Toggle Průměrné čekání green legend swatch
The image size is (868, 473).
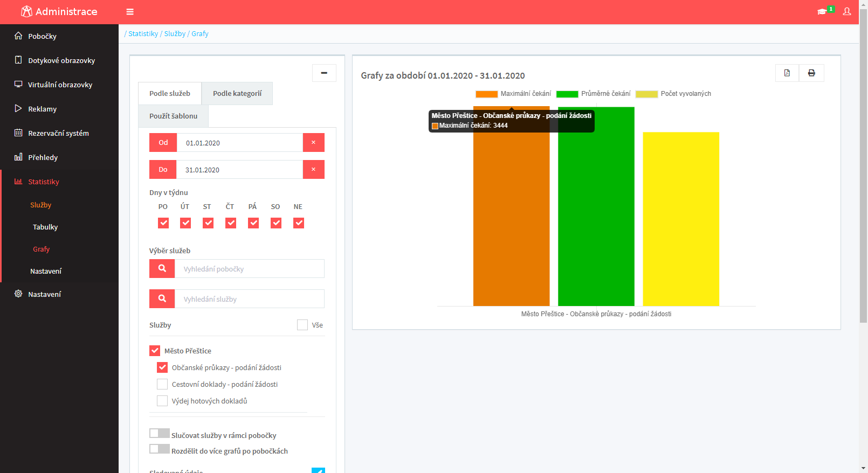pos(567,94)
